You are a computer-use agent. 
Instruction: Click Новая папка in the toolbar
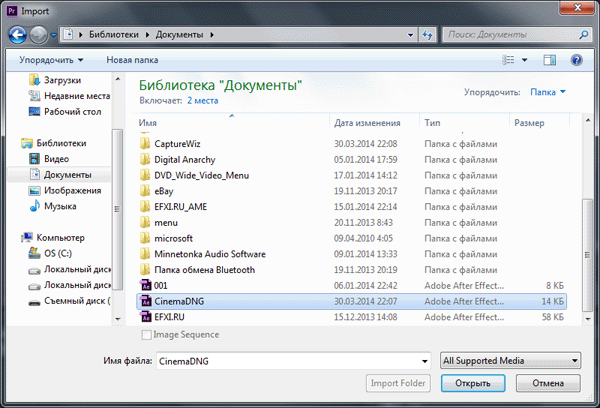[x=134, y=60]
